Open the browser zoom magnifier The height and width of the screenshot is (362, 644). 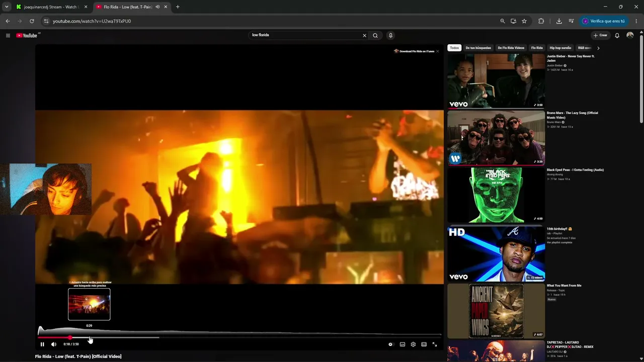click(x=503, y=21)
